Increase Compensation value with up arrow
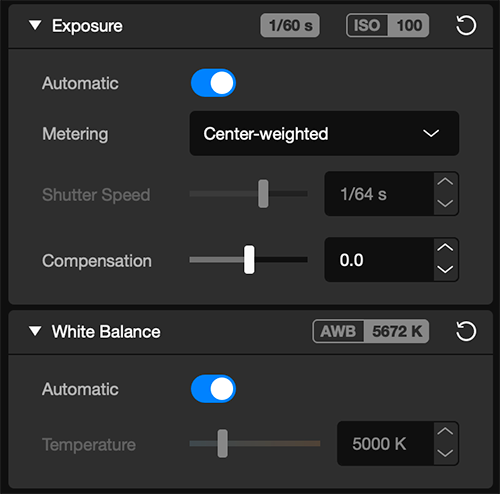Viewport: 500px width, 494px height. tap(446, 248)
